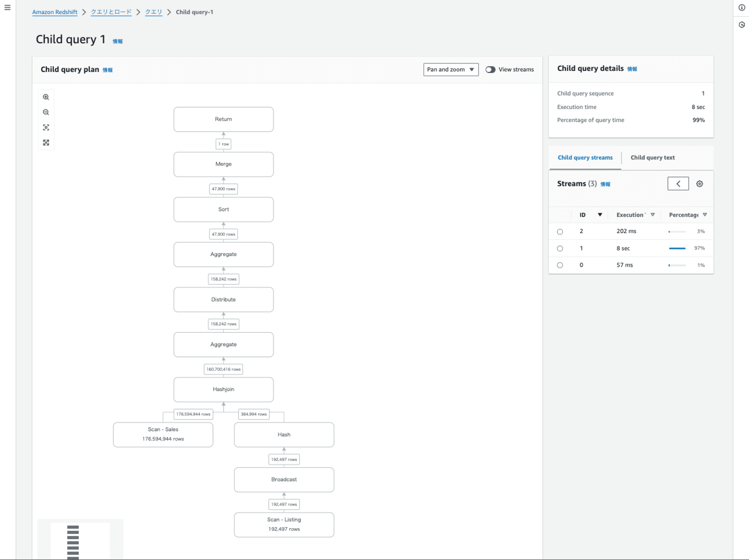
Task: Open Streams table settings gear
Action: pyautogui.click(x=700, y=184)
